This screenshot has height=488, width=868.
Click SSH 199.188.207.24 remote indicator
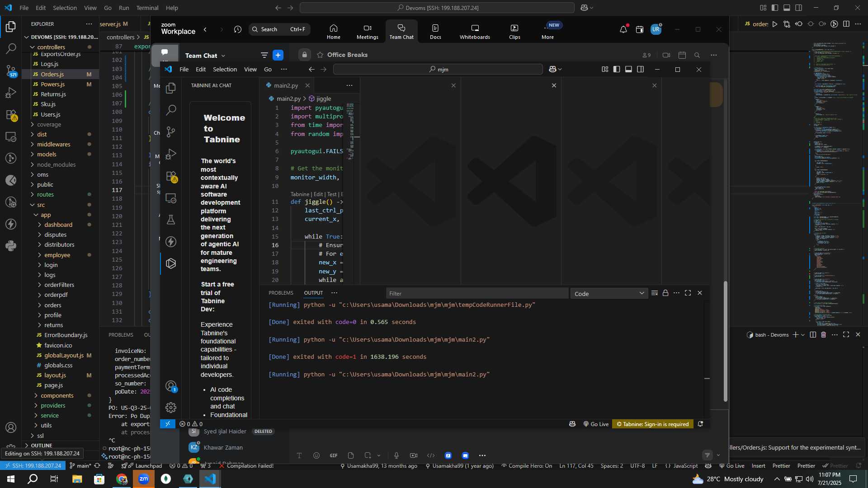tap(33, 466)
